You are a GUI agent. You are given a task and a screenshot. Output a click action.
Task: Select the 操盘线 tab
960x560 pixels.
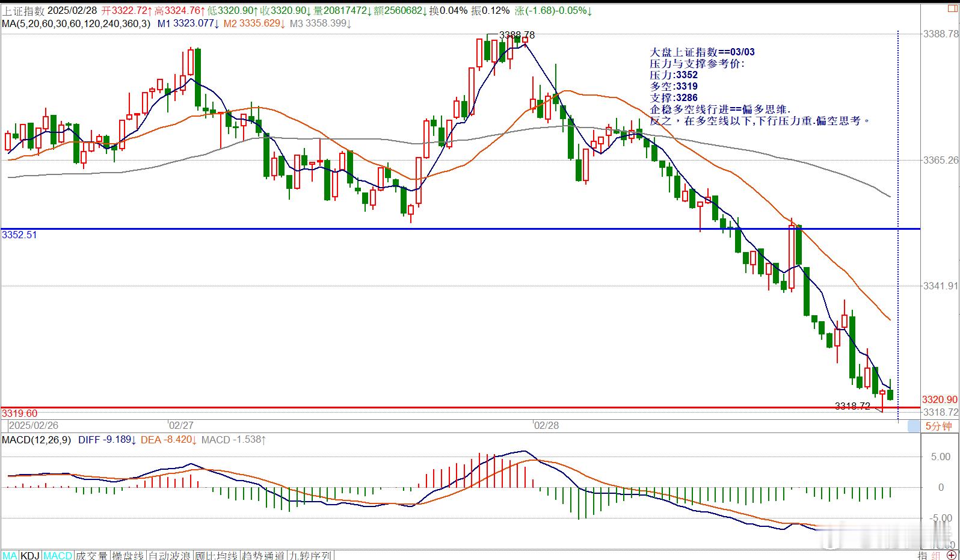128,555
